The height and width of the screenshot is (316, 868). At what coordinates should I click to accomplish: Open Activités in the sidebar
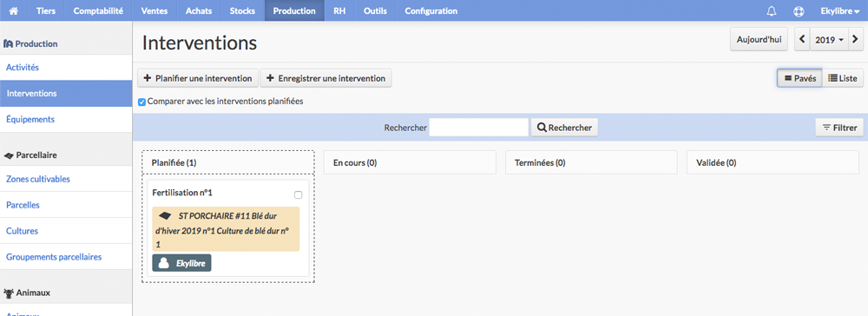[66, 68]
